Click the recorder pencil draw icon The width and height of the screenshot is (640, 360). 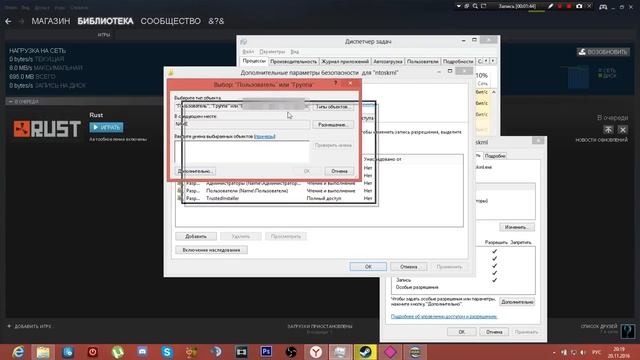coord(551,6)
